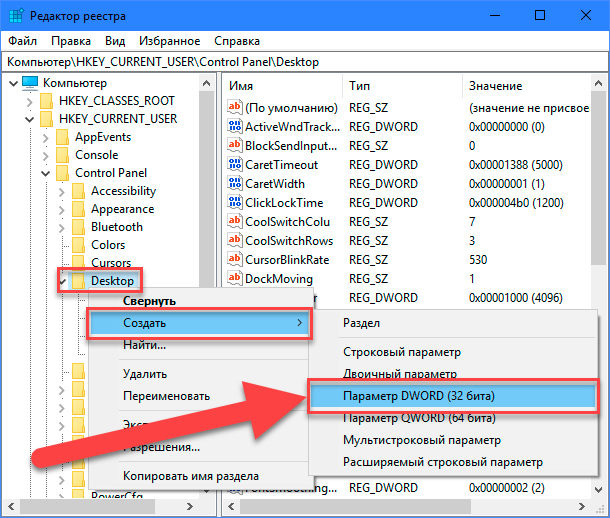Expand the Console key
Screen dimensions: 610x518
[x=46, y=156]
